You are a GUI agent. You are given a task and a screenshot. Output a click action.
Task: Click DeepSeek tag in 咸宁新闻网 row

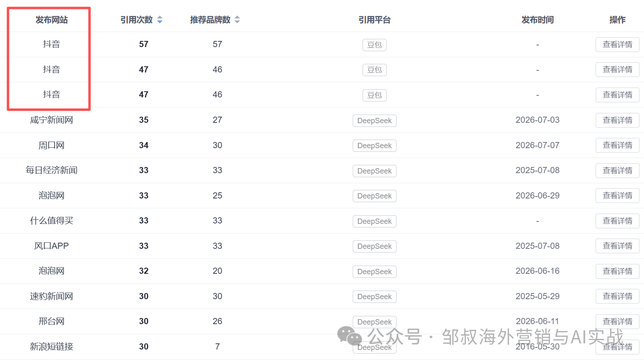click(374, 121)
